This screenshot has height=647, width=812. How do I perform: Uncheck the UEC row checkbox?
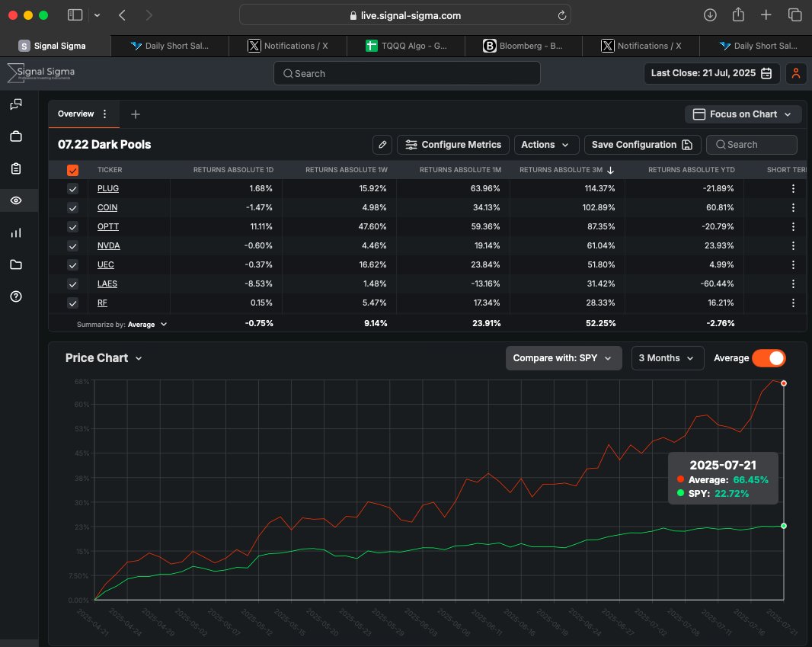click(72, 265)
